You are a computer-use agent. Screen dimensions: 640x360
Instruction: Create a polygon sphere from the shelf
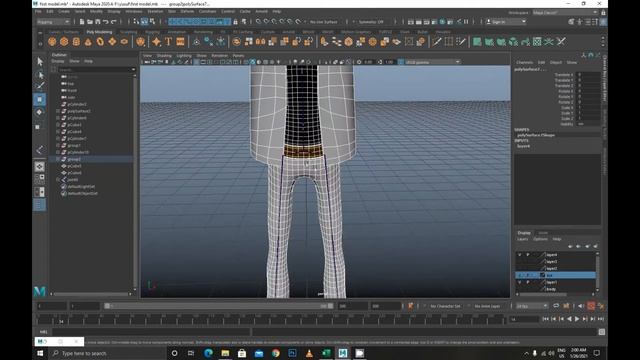52,42
